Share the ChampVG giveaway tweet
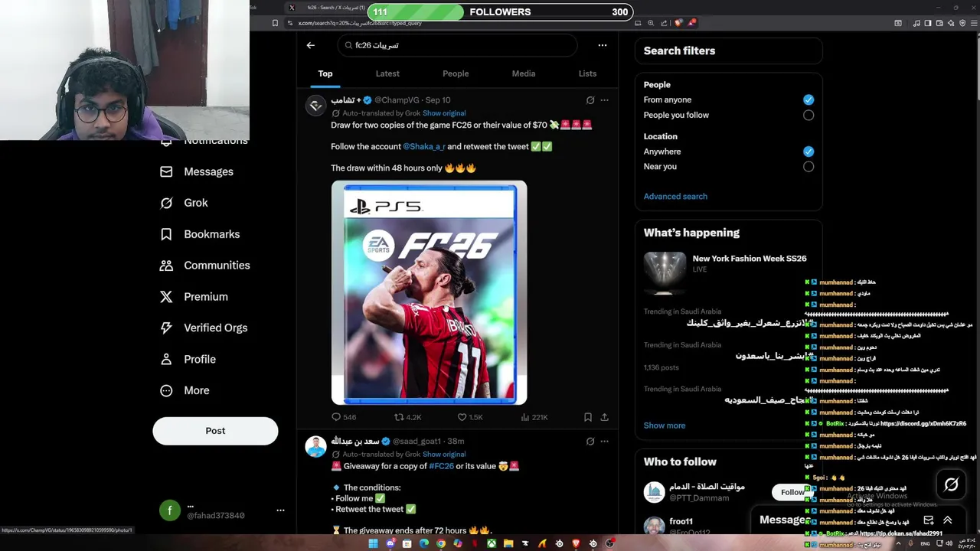The width and height of the screenshot is (980, 551). pos(604,417)
